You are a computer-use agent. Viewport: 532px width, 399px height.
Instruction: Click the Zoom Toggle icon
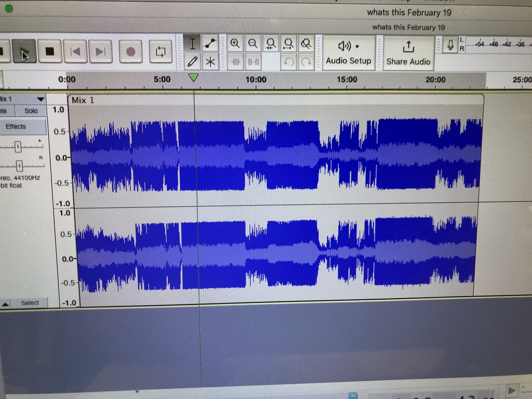(307, 44)
